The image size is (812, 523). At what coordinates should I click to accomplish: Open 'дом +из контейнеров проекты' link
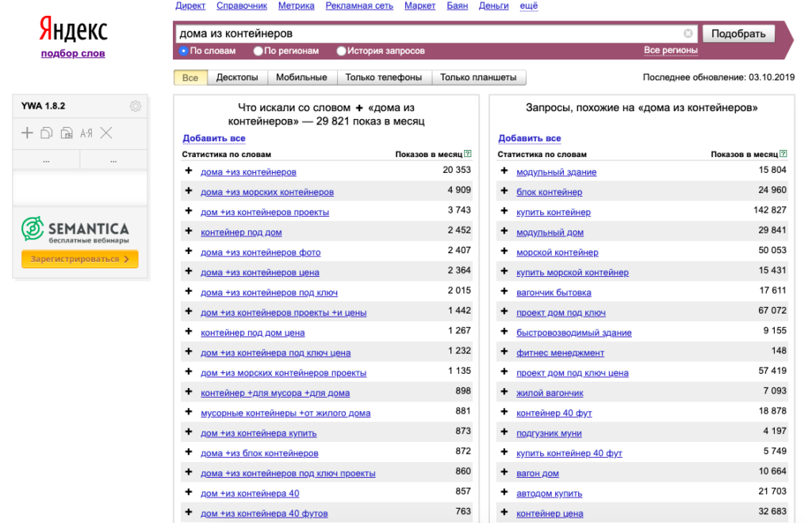coord(265,212)
